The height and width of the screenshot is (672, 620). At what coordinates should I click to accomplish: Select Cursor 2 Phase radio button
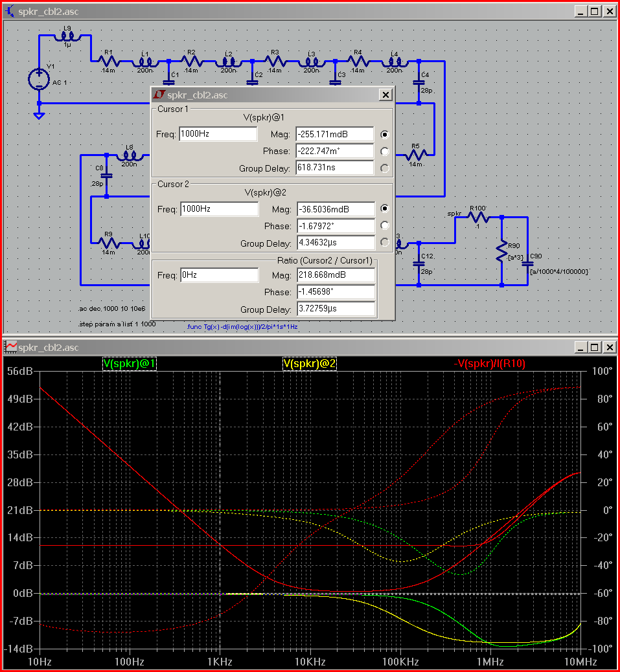point(385,225)
